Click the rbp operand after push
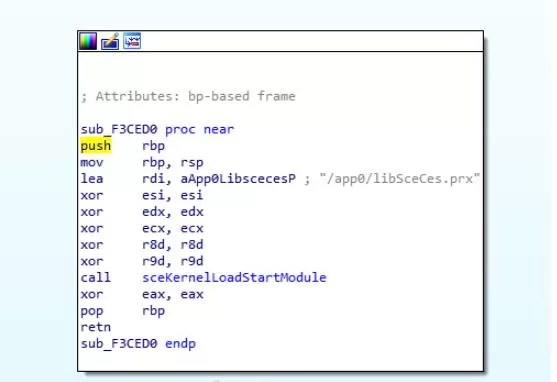Viewport: 557px width, 382px height. 153,146
